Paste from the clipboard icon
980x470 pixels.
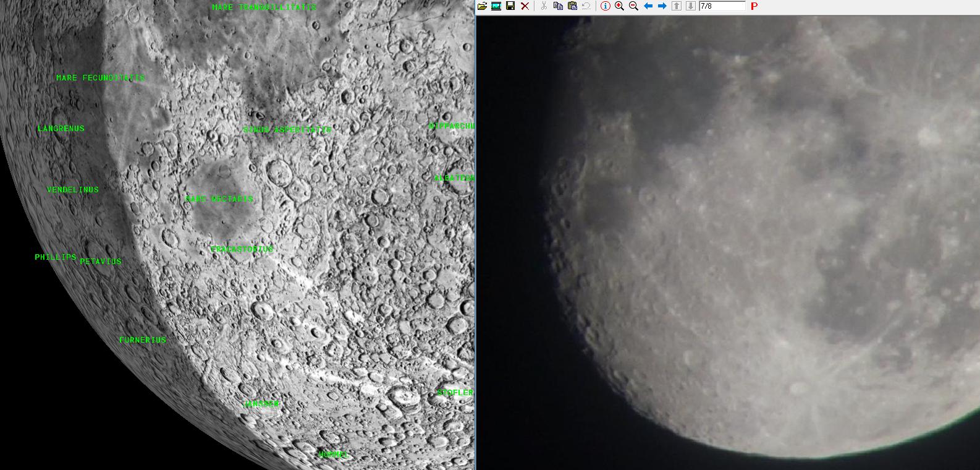(x=572, y=6)
